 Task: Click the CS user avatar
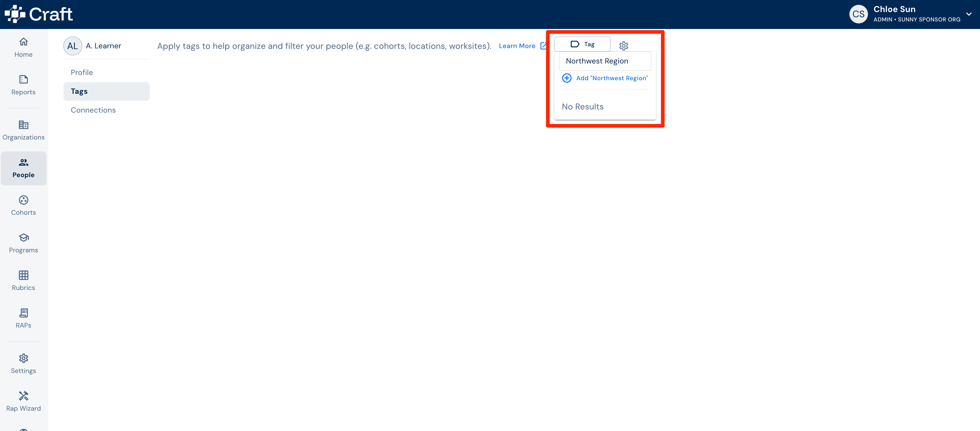[x=858, y=14]
